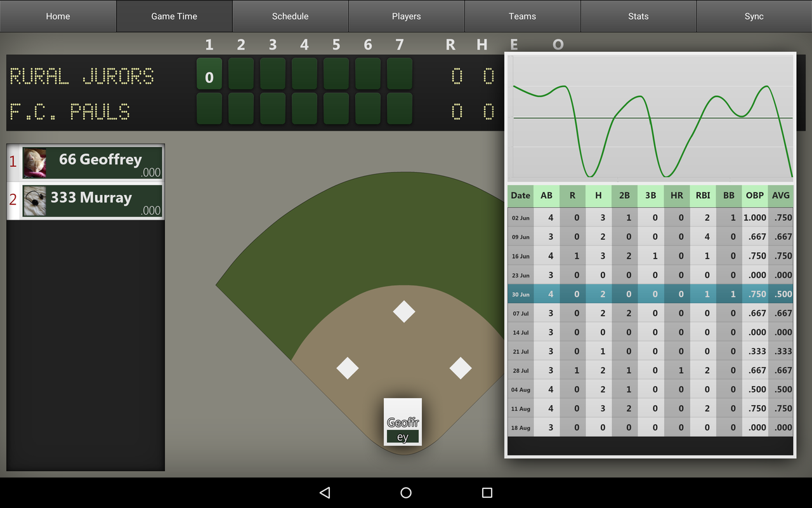Select the 30 Jun stats row
The height and width of the screenshot is (508, 812).
(x=650, y=294)
